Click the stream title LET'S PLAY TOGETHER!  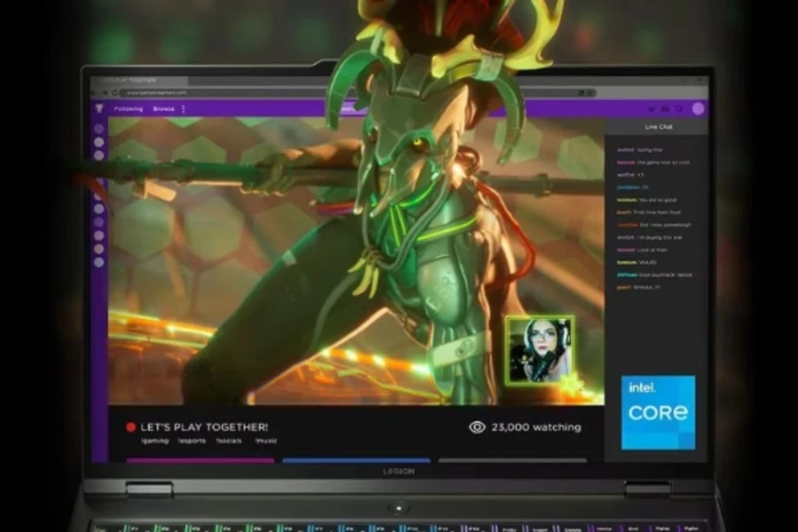pyautogui.click(x=204, y=427)
